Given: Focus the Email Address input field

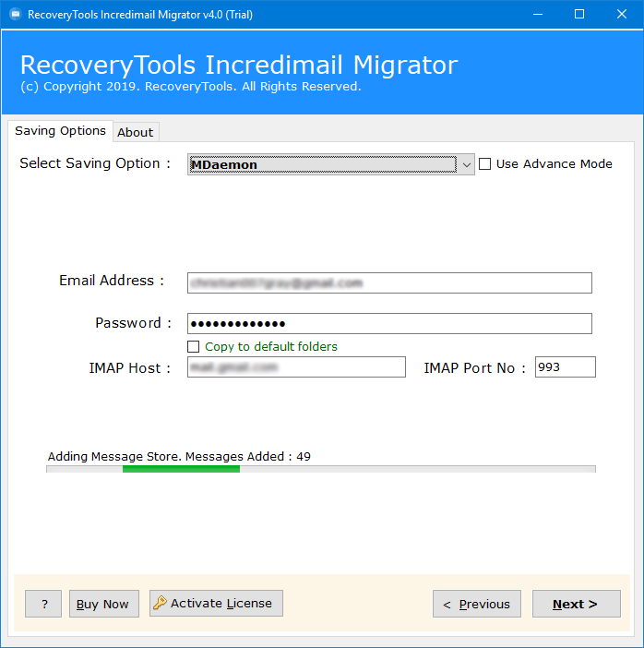Looking at the screenshot, I should tap(389, 283).
